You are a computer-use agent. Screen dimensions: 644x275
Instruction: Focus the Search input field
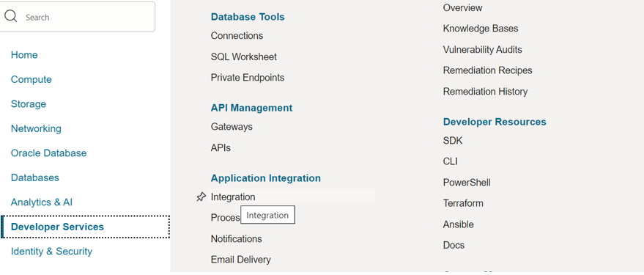point(77,17)
